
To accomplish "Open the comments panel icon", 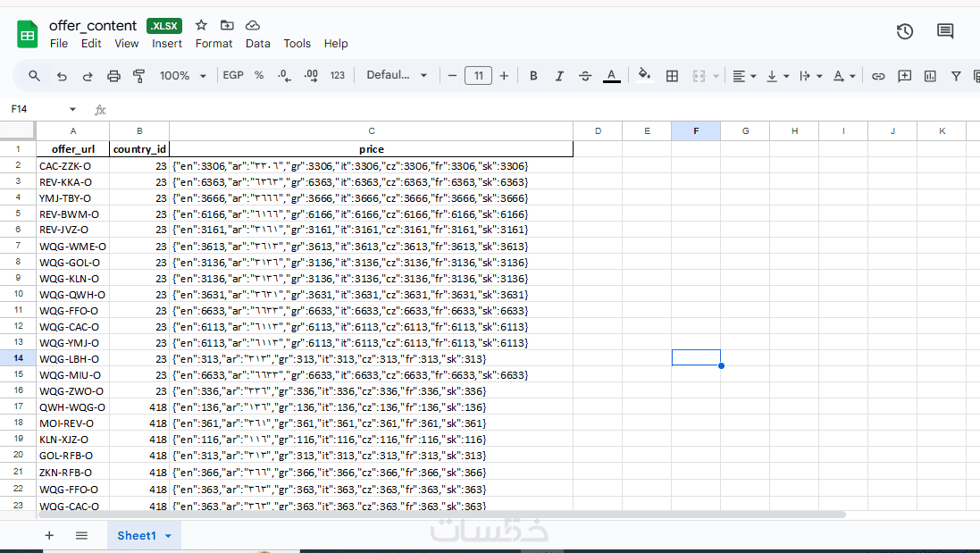I will pyautogui.click(x=945, y=31).
